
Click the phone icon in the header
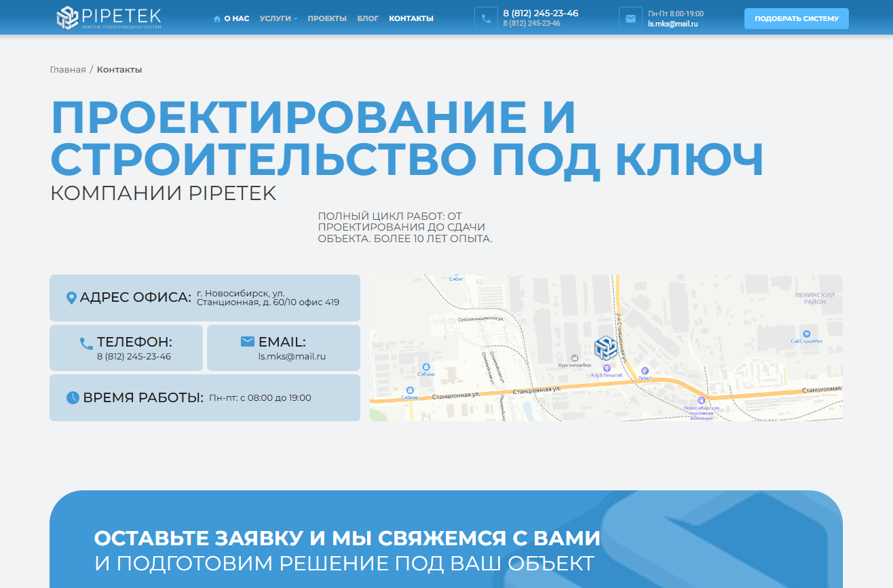[486, 19]
